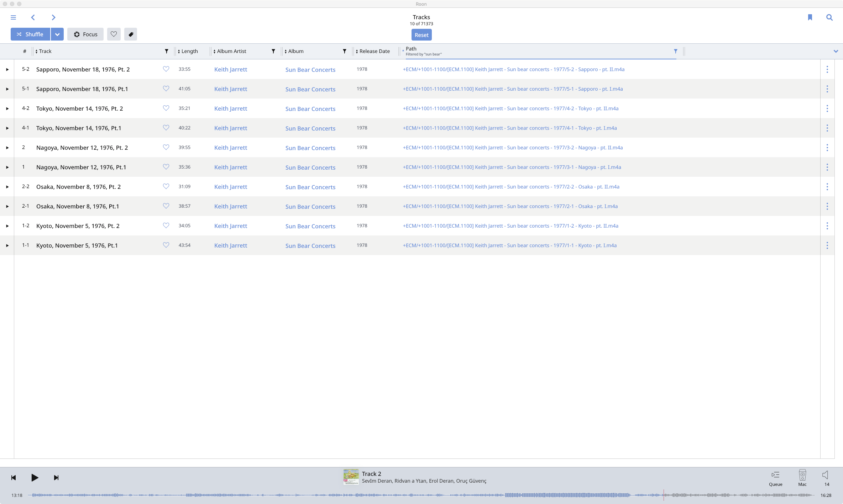Screen dimensions: 843x504
Task: Select Nagoya, November 12, 1976, Pt.1 title
Action: [x=81, y=167]
